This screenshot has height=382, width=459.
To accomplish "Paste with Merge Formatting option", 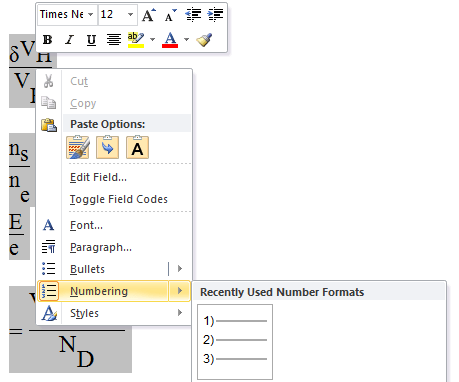I will [x=107, y=147].
